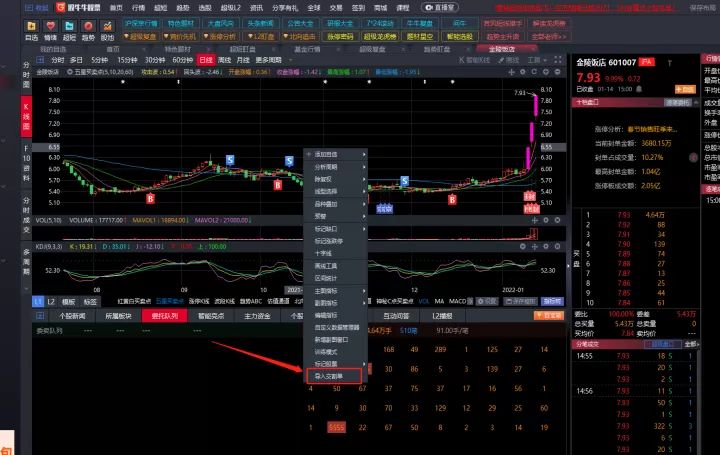The width and height of the screenshot is (720, 455).
Task: Expand 除复权 submenu
Action: point(336,179)
